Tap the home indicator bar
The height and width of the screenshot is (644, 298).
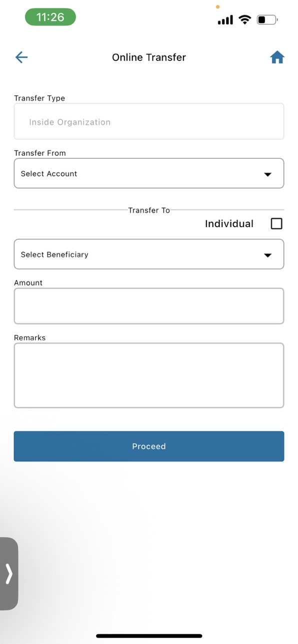point(149,636)
